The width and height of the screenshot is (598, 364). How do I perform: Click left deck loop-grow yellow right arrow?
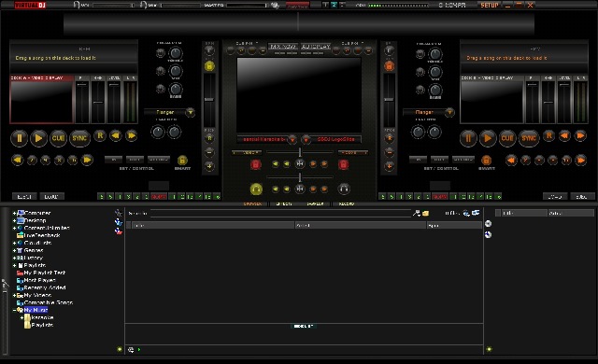coord(87,160)
